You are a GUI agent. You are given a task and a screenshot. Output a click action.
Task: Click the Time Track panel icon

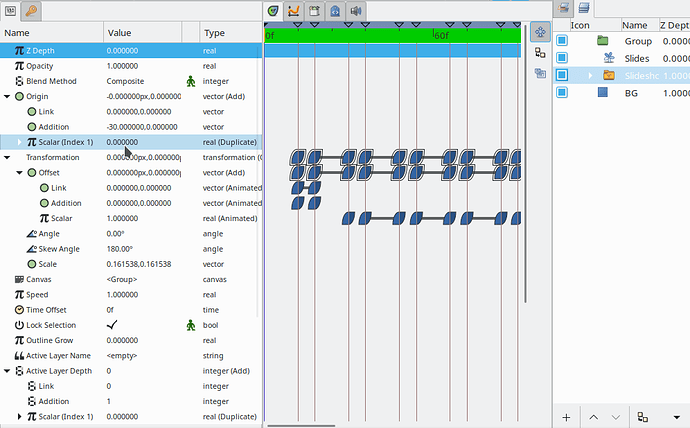pos(274,11)
